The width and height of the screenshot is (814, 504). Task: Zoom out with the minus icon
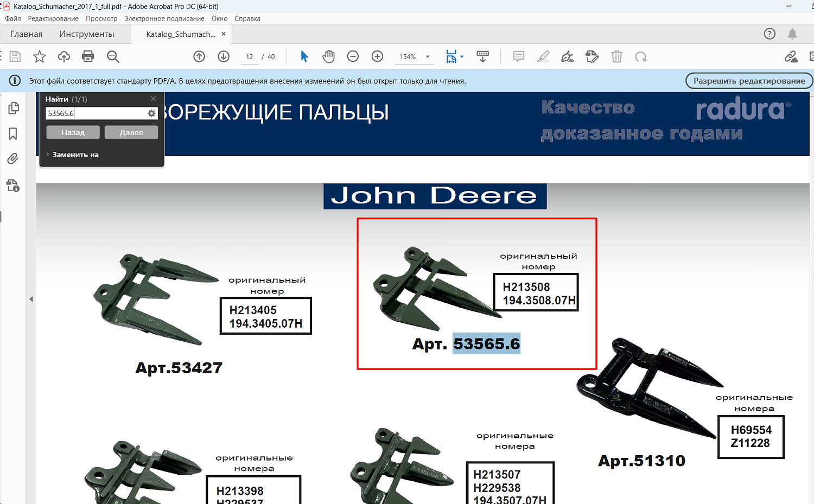(353, 56)
